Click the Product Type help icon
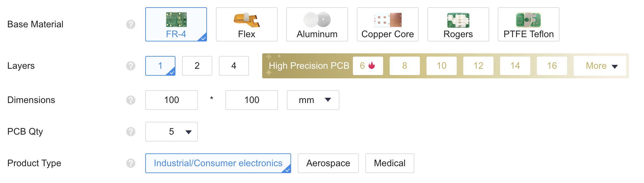This screenshot has width=644, height=183. (x=131, y=163)
